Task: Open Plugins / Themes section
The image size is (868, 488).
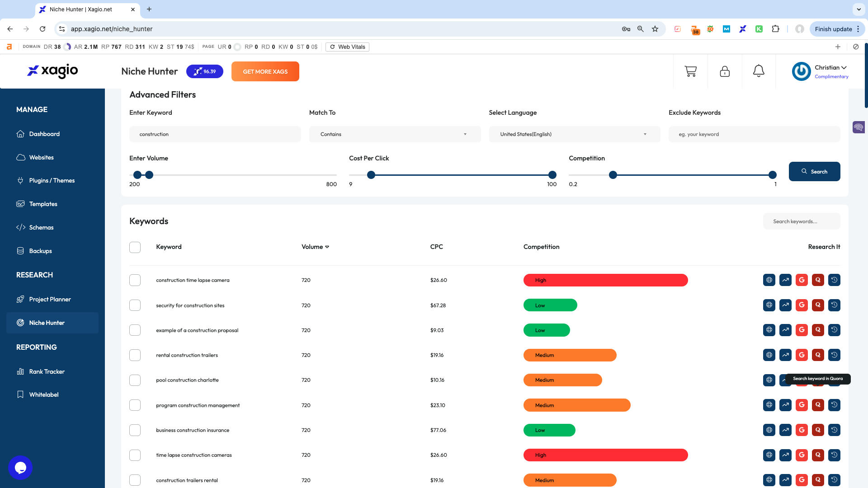Action: (52, 180)
